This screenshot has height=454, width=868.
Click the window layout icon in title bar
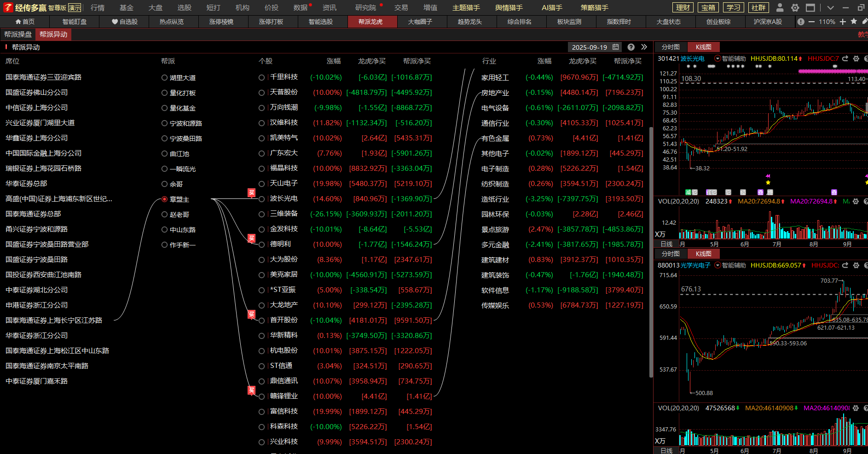[x=810, y=7]
